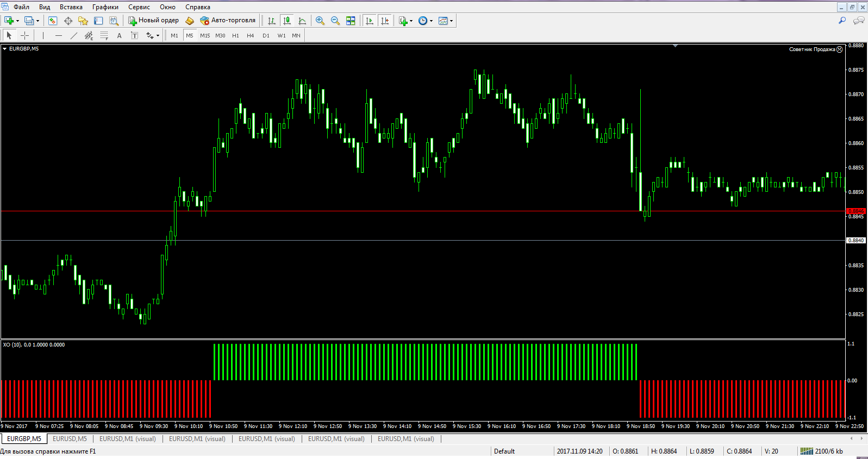Switch to MN timeframe
This screenshot has height=459, width=868.
click(296, 35)
